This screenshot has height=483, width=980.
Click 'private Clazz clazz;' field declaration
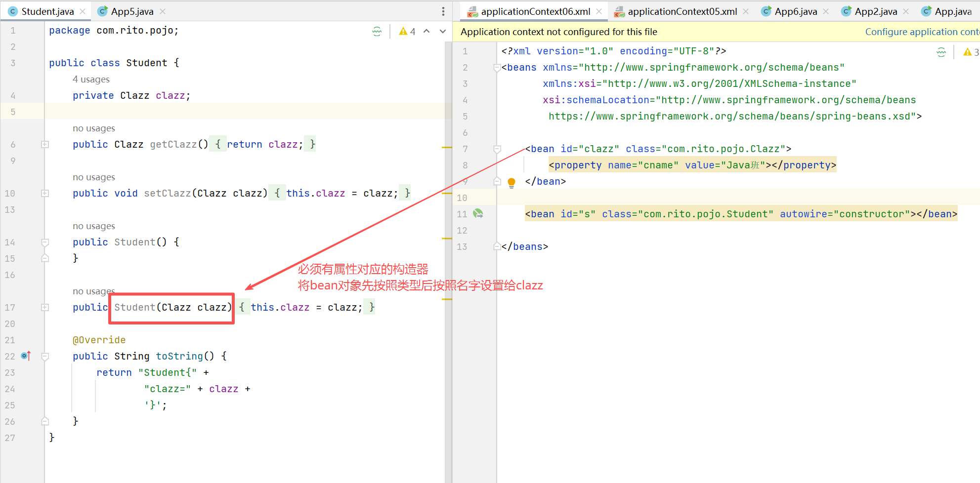point(131,95)
